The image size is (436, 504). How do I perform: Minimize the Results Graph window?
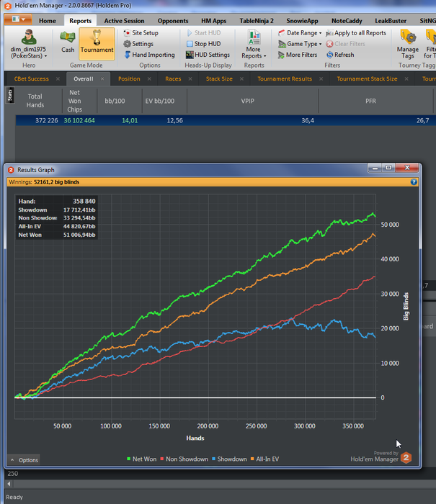coord(375,168)
